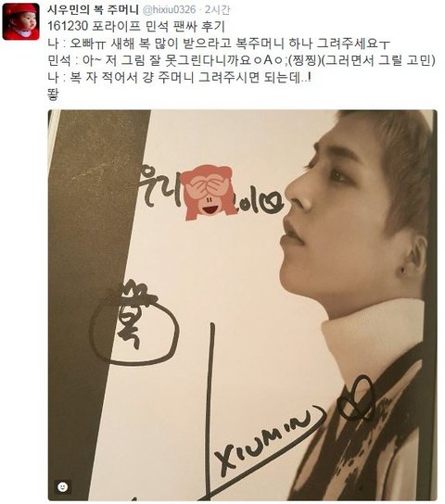Click the hand-drawn 복 lucky bag doodle

pos(134,323)
